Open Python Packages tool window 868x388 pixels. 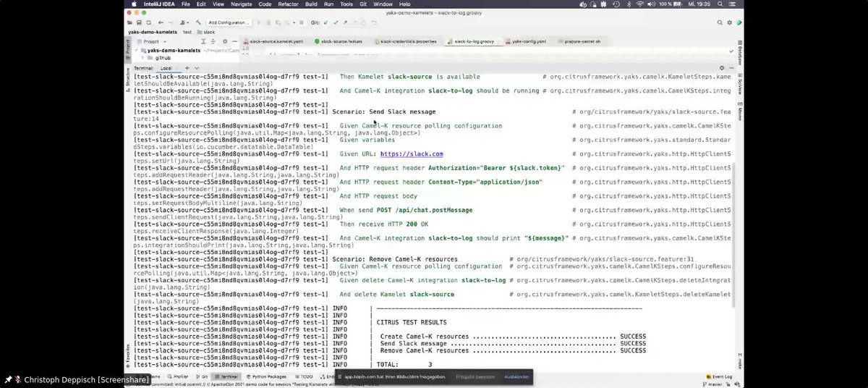pos(266,377)
